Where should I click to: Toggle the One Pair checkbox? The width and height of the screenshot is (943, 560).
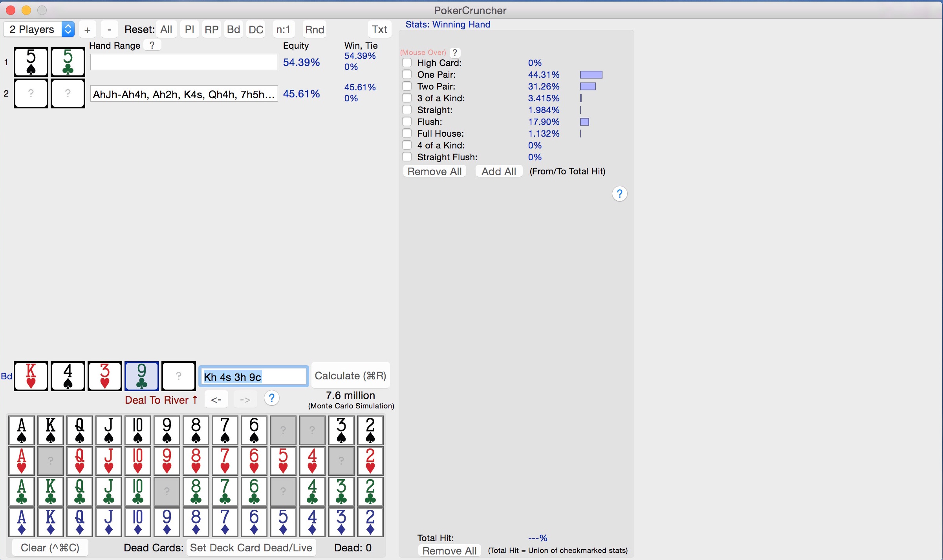407,75
